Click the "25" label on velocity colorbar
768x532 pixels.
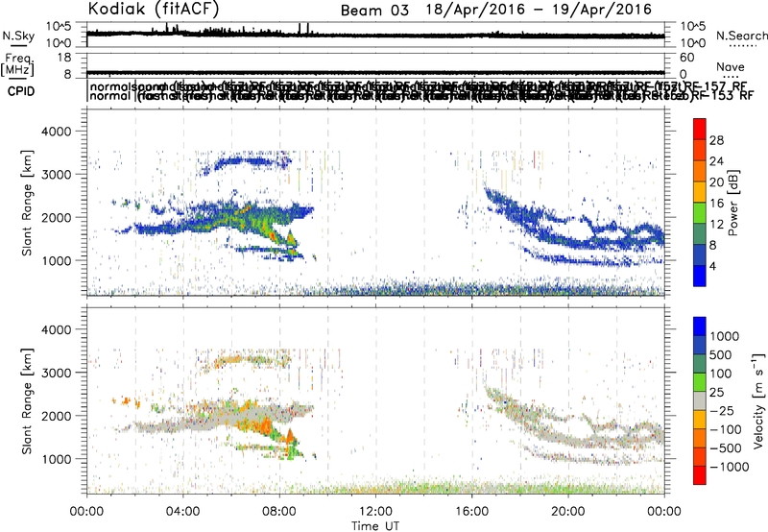point(716,393)
